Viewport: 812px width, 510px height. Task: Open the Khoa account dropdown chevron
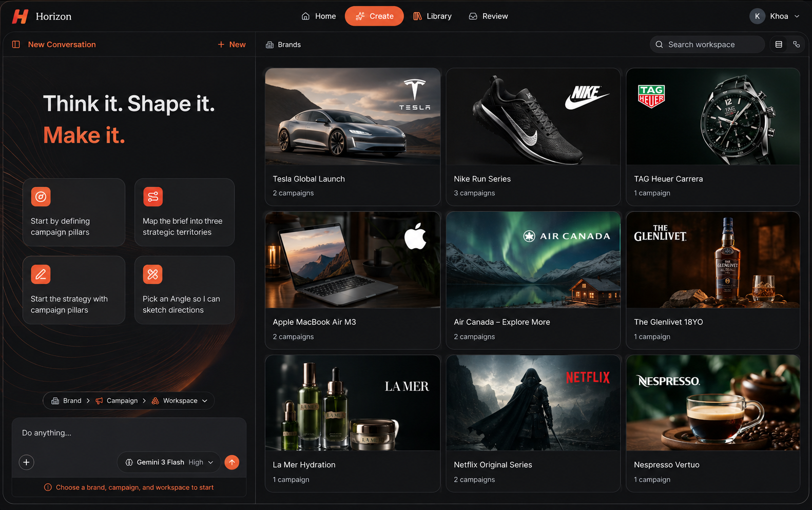797,16
